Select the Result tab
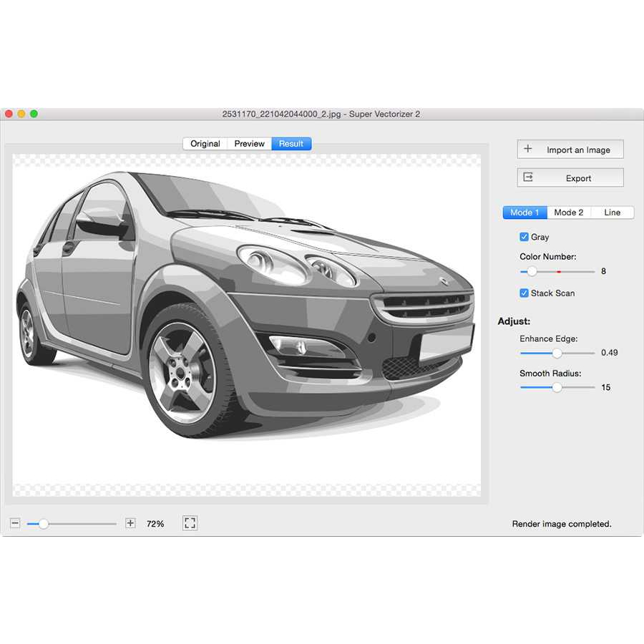 point(291,144)
